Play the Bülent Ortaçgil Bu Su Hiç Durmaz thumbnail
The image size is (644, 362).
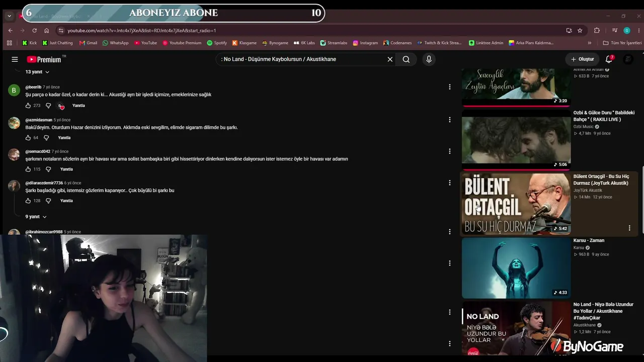tap(516, 204)
